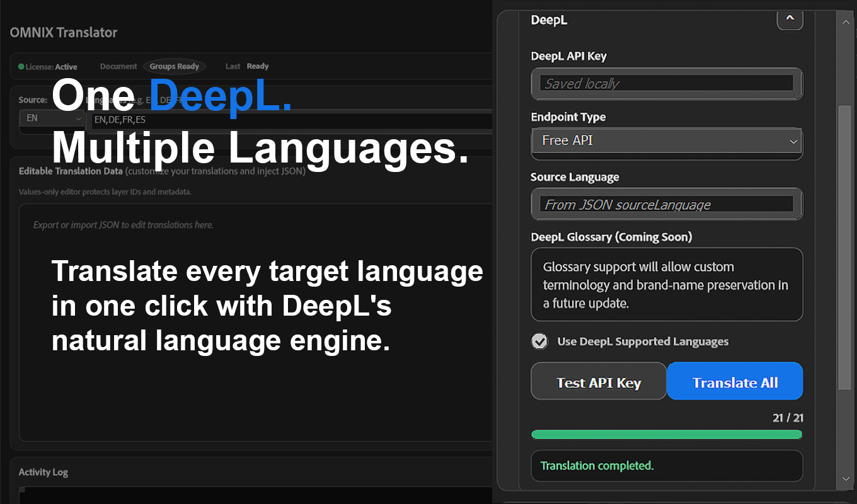
Task: Click the green translation progress bar
Action: click(x=667, y=434)
